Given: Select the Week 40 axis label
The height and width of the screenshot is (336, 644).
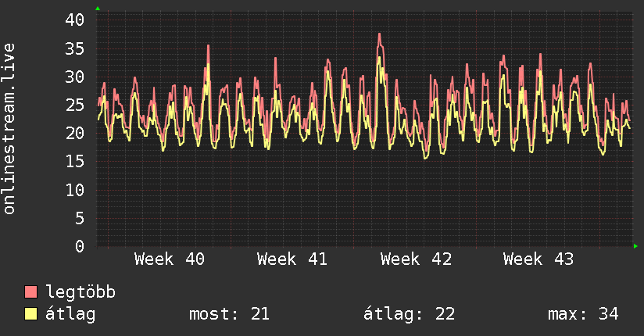Looking at the screenshot, I should click(x=170, y=259).
